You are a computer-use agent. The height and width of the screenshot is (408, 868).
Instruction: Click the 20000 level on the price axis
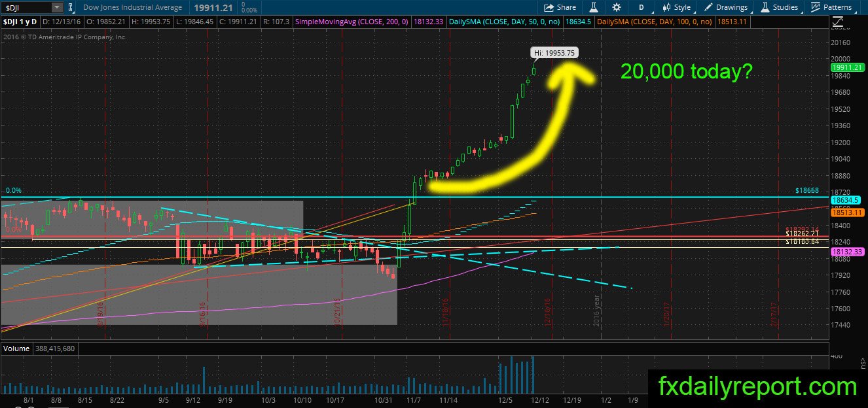click(x=841, y=59)
